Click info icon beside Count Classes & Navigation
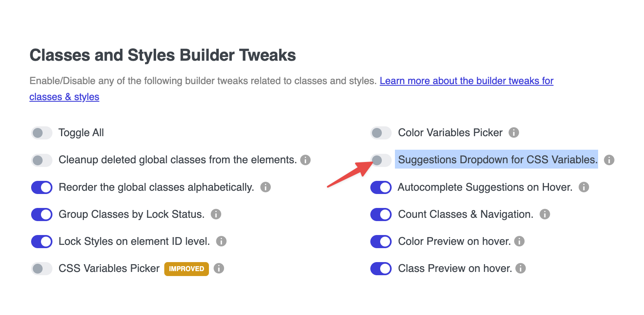 coord(544,214)
